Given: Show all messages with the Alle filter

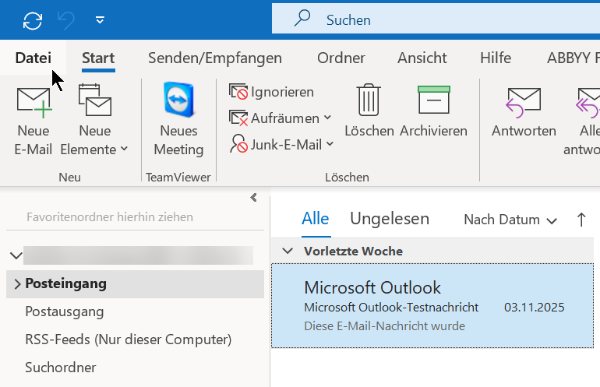Looking at the screenshot, I should 315,219.
